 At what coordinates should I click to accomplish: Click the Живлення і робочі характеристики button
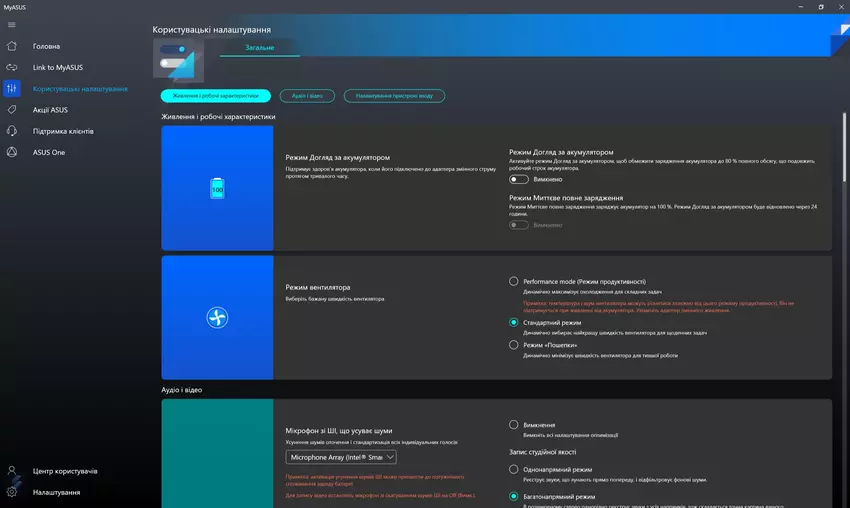(216, 96)
